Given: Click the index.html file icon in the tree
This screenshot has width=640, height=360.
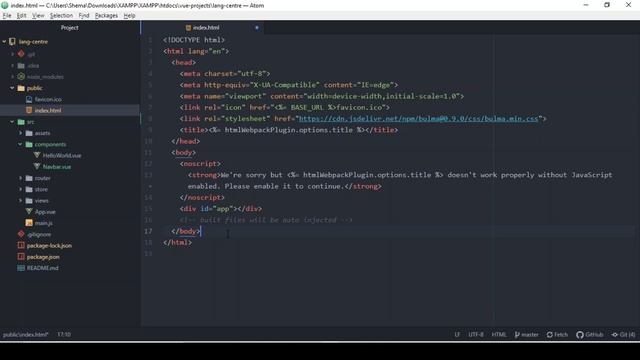Looking at the screenshot, I should (29, 110).
